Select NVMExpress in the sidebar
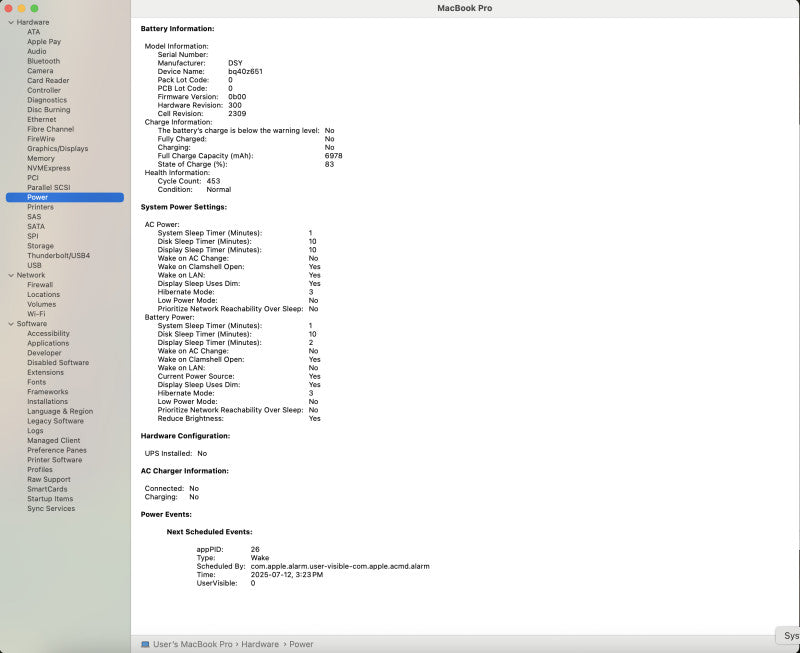Image resolution: width=800 pixels, height=653 pixels. 49,168
